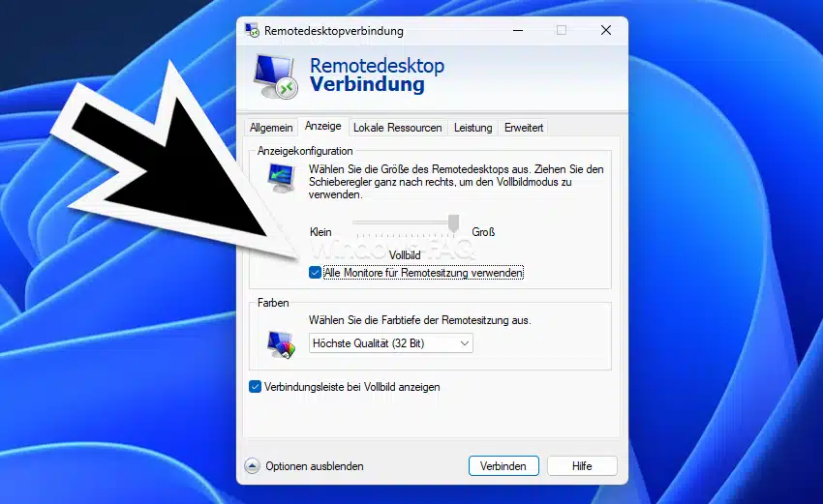Select the Leistung tab
Screen dimensions: 823x504
click(x=472, y=128)
